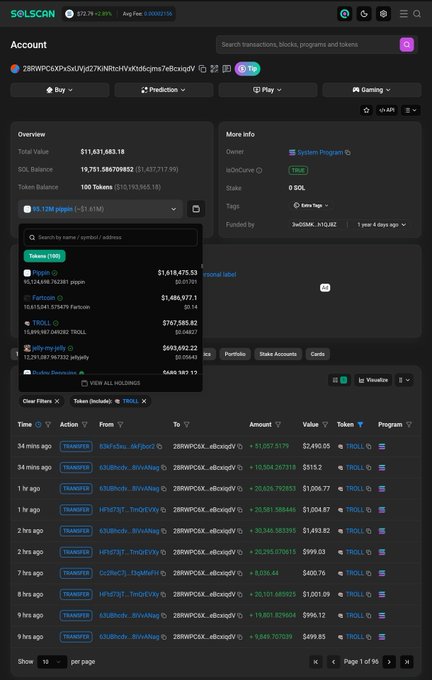Open the API button
Screen dimensions: 432x680
click(386, 110)
